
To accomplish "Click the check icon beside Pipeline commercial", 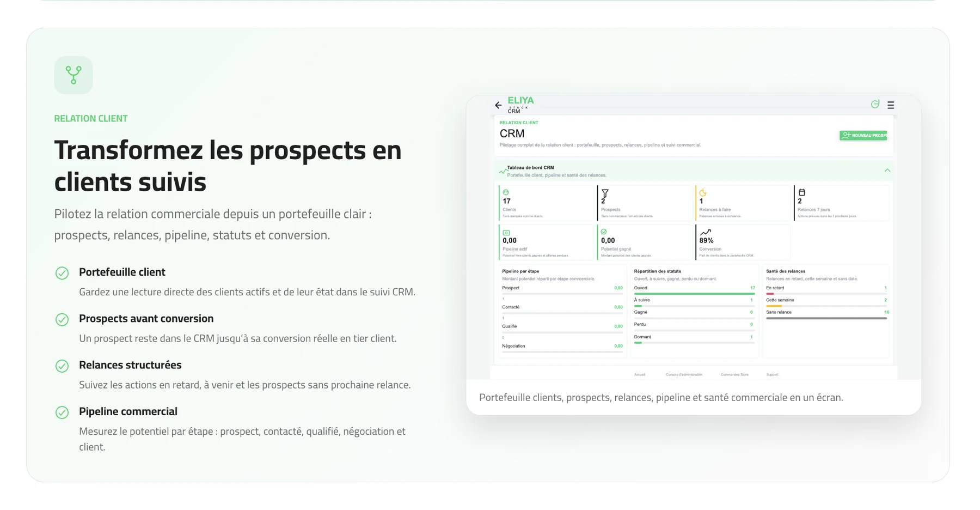I will click(62, 412).
